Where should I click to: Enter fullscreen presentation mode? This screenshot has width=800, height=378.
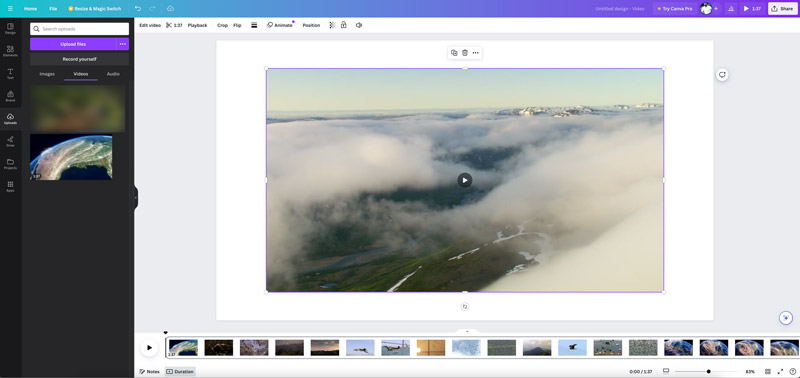pos(780,371)
